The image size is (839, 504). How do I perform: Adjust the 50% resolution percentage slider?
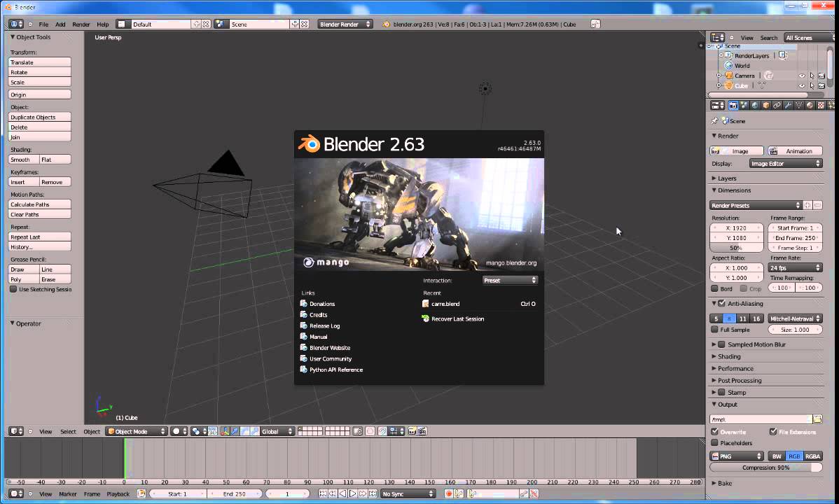[x=736, y=248]
